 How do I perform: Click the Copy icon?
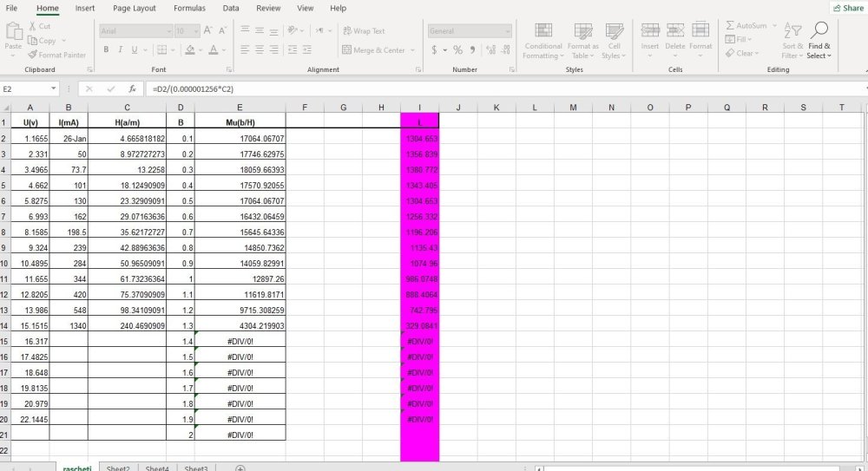pos(33,41)
